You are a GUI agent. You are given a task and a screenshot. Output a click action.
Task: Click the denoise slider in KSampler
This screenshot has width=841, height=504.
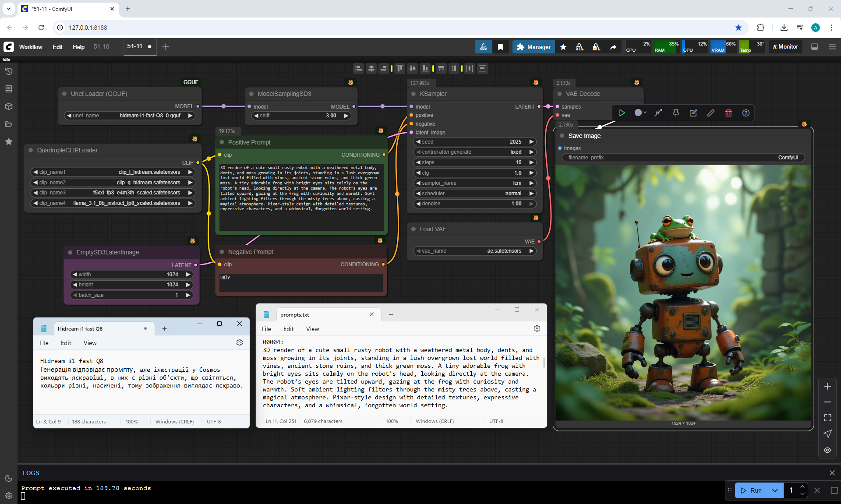475,204
